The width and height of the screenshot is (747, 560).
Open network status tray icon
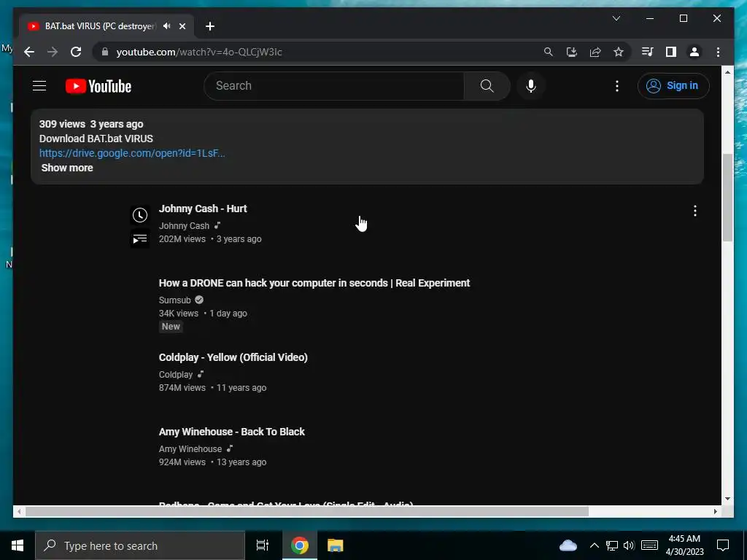(x=612, y=545)
